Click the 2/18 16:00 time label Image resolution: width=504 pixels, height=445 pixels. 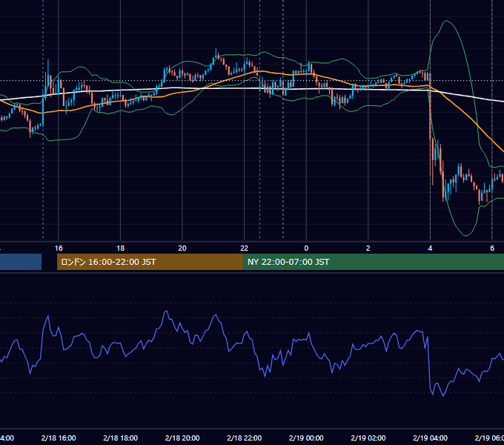click(59, 438)
